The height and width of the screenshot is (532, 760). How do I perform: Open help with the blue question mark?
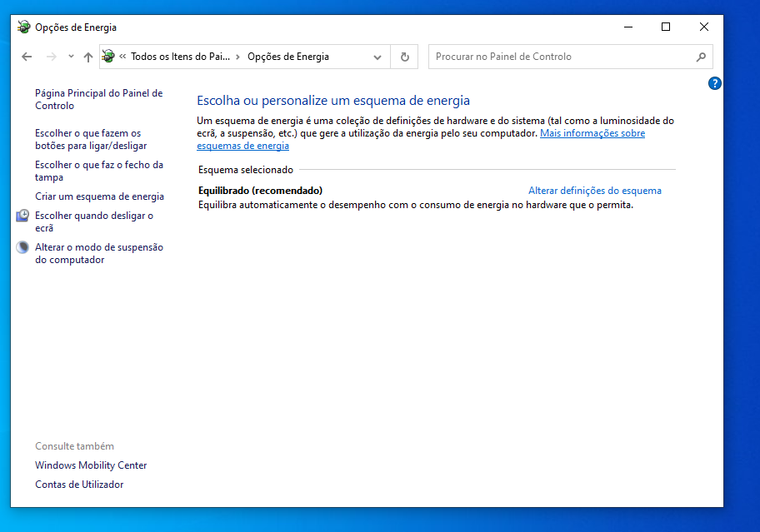point(714,83)
